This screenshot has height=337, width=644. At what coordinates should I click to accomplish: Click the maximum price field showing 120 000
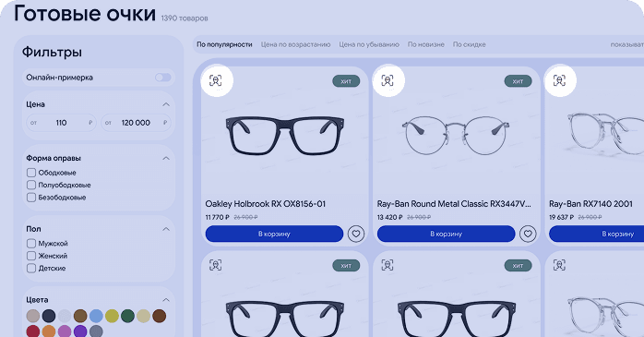coord(136,123)
